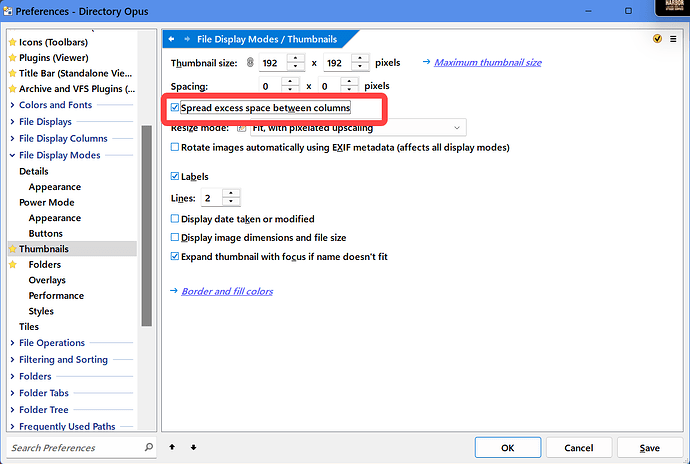Screen dimensions: 690x464
Task: Click the down arrow button at the bottom
Action: click(193, 447)
